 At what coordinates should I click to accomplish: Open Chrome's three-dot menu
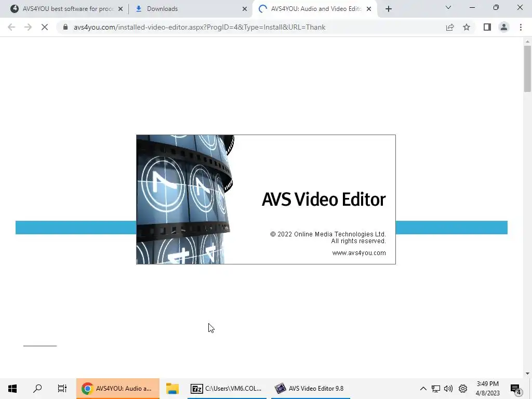pyautogui.click(x=521, y=27)
